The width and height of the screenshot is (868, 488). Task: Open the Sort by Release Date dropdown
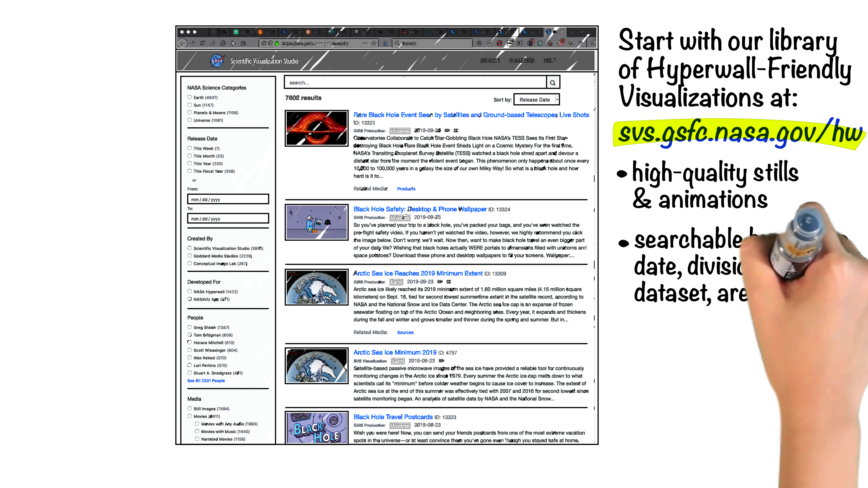536,100
